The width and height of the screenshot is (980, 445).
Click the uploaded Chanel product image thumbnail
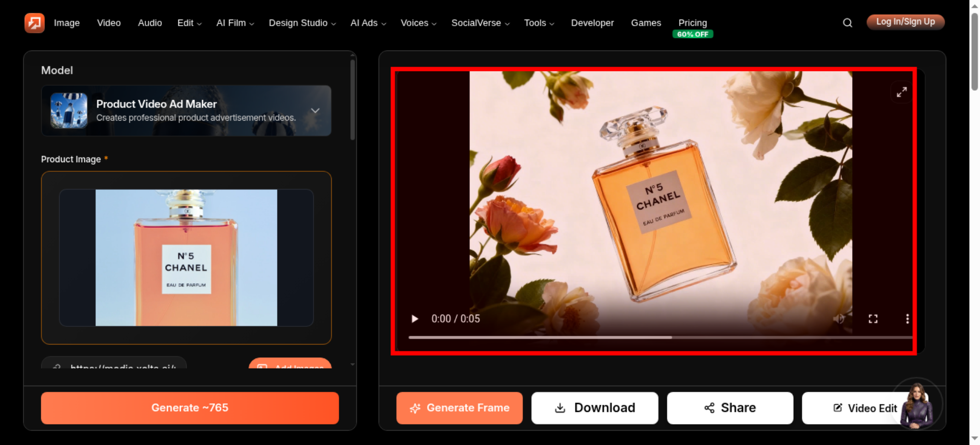[186, 258]
